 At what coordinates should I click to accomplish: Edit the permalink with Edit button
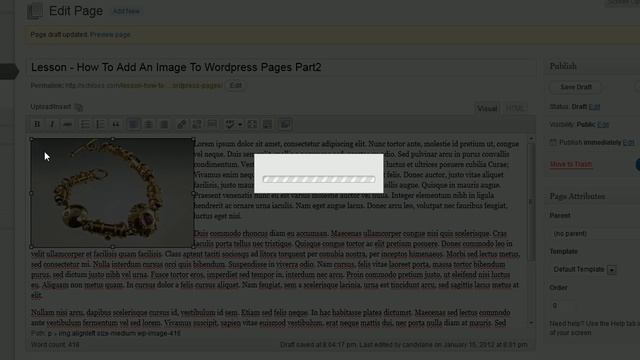coord(236,85)
